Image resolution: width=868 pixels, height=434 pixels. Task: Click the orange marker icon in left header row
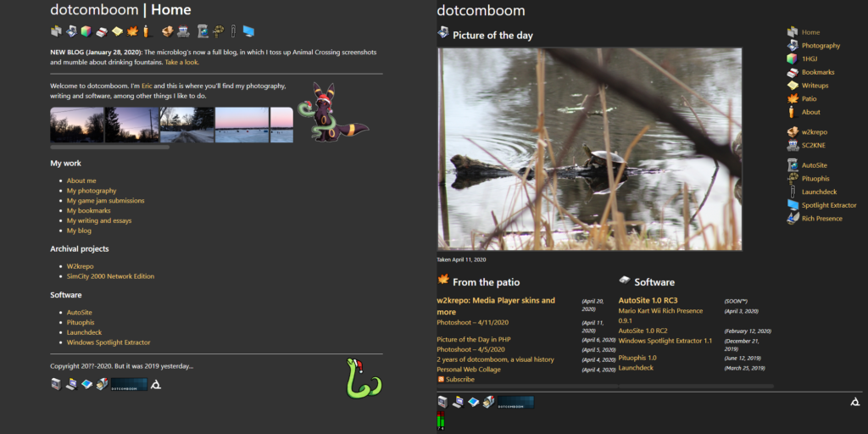[x=146, y=31]
